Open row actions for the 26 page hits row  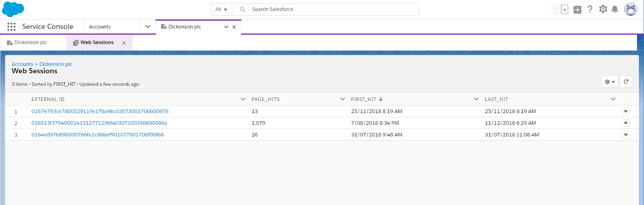(626, 135)
